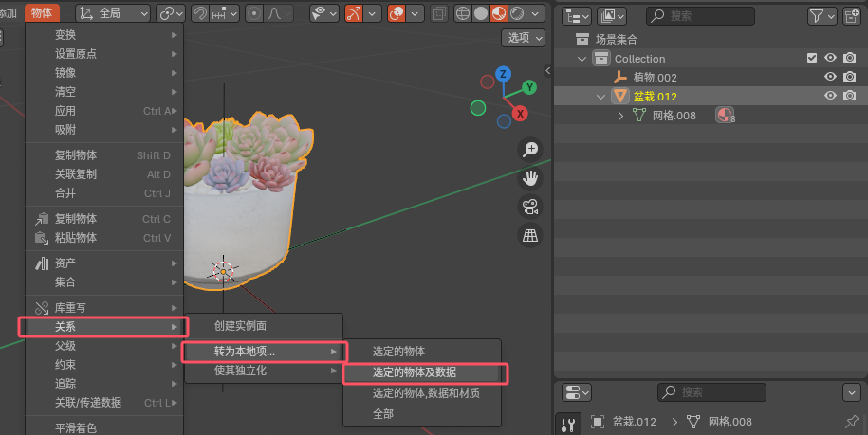The height and width of the screenshot is (435, 868).
Task: Click the red X axis gizmo
Action: (520, 114)
